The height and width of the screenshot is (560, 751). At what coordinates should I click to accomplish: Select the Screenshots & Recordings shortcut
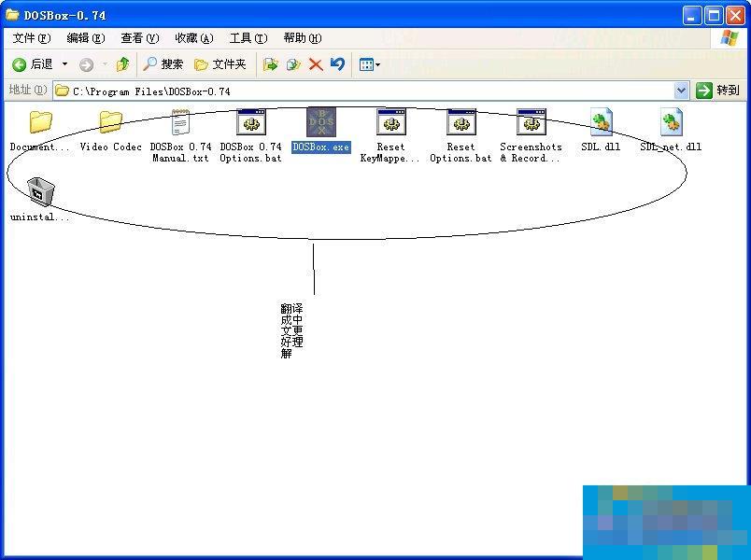531,124
